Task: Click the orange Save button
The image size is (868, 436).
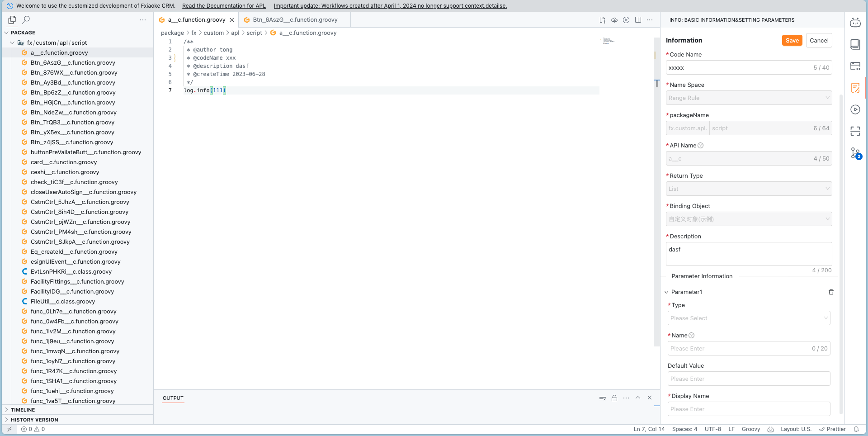Action: click(x=792, y=40)
